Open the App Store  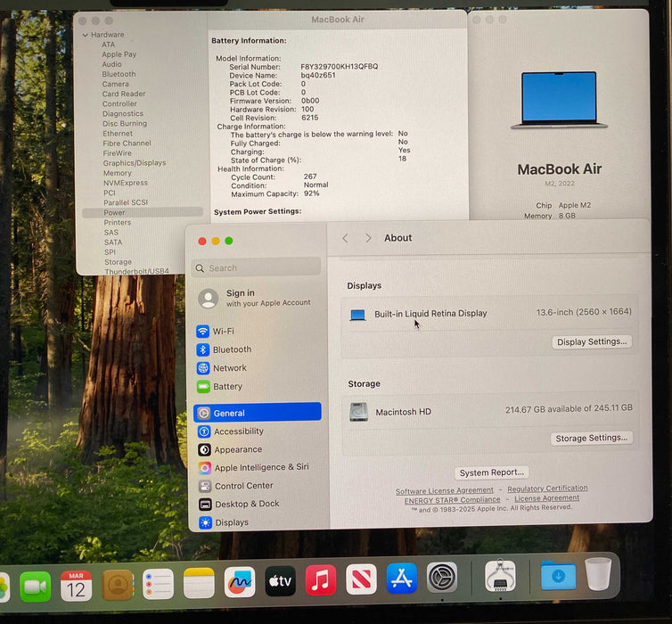[402, 579]
